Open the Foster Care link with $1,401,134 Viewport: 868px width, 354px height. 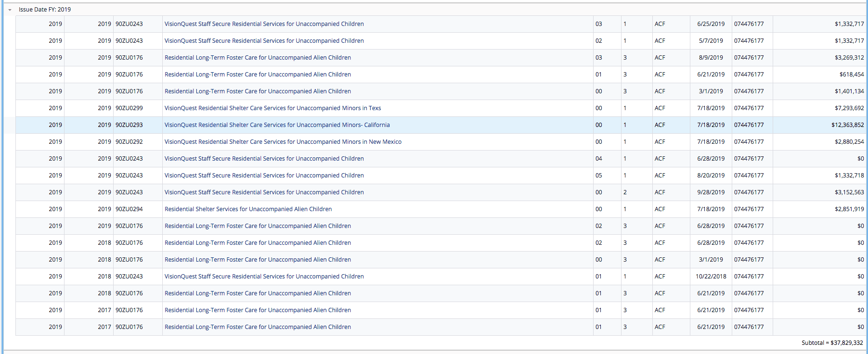click(258, 91)
